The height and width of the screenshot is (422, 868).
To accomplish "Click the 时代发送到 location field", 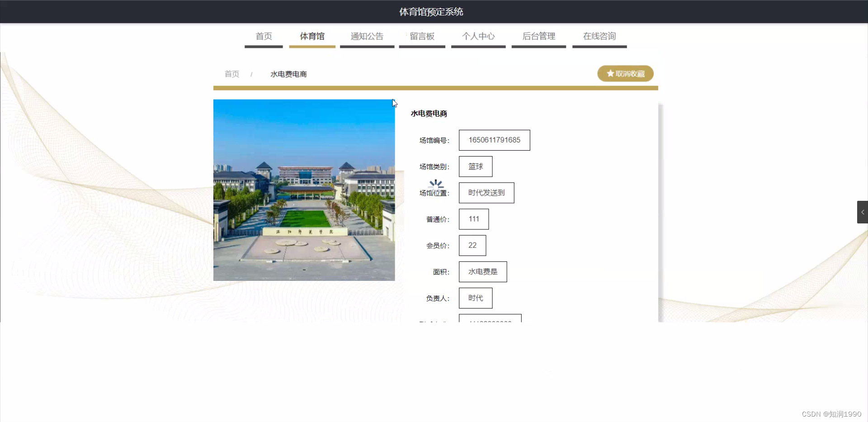I will coord(486,193).
